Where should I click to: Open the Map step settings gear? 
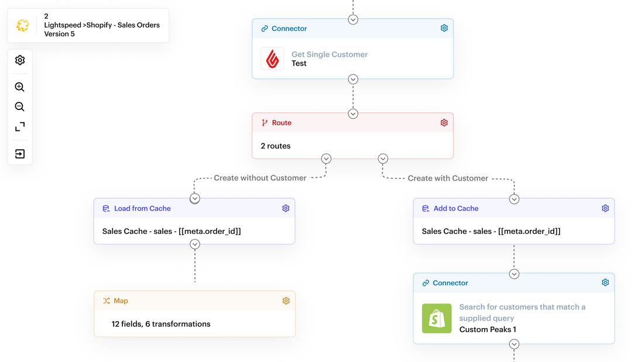click(286, 301)
